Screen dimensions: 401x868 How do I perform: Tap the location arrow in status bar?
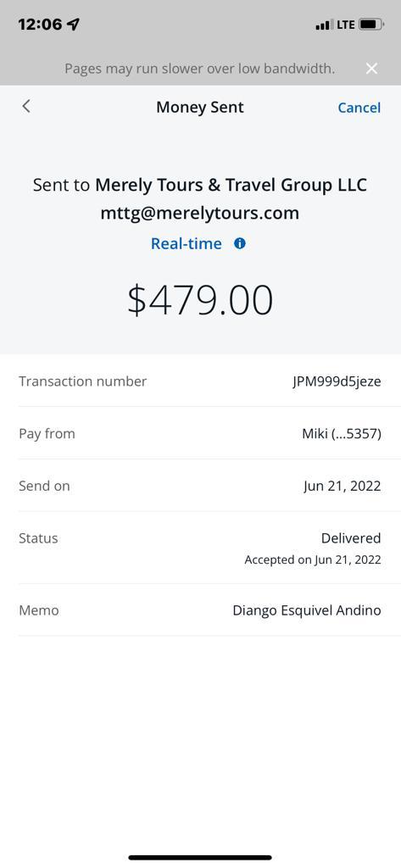73,25
